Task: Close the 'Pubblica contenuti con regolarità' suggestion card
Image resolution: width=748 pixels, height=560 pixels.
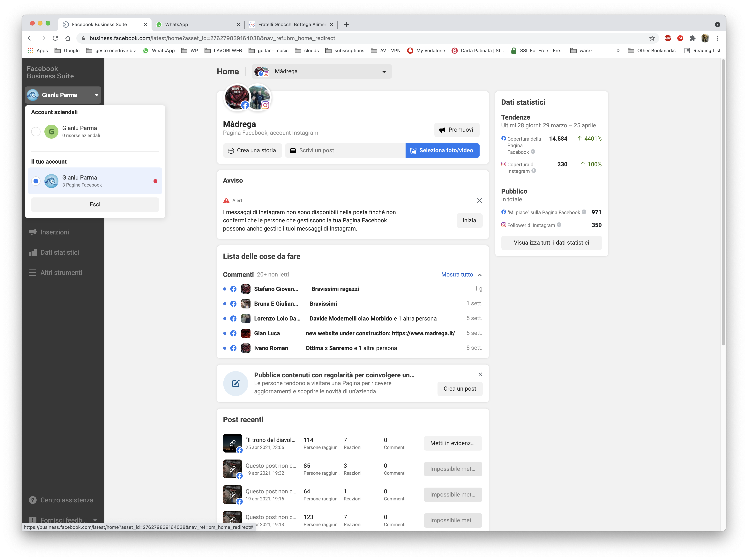Action: pos(480,374)
